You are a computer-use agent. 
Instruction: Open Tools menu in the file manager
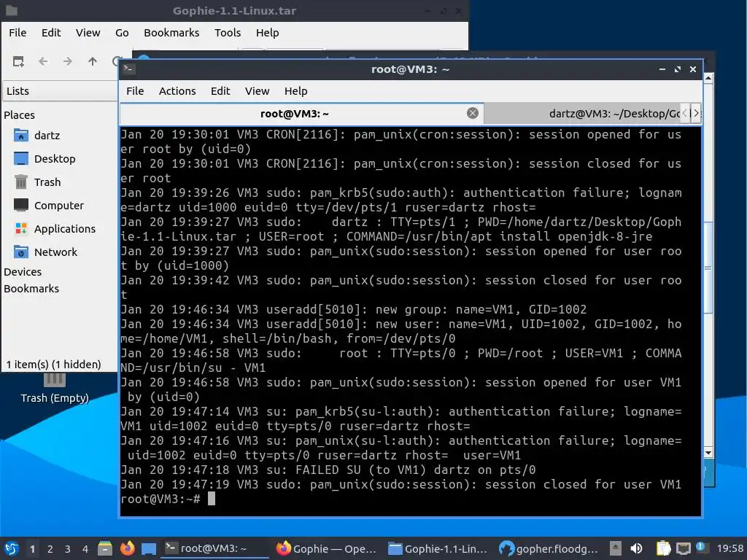click(228, 33)
